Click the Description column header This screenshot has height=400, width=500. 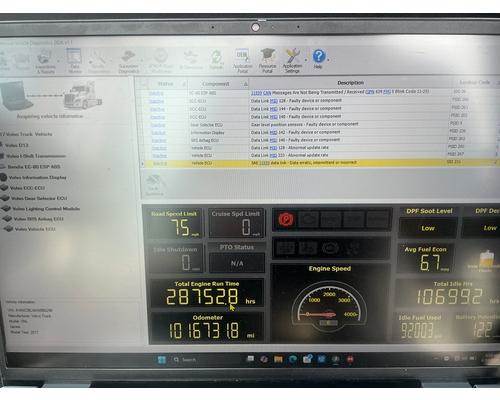pos(350,83)
